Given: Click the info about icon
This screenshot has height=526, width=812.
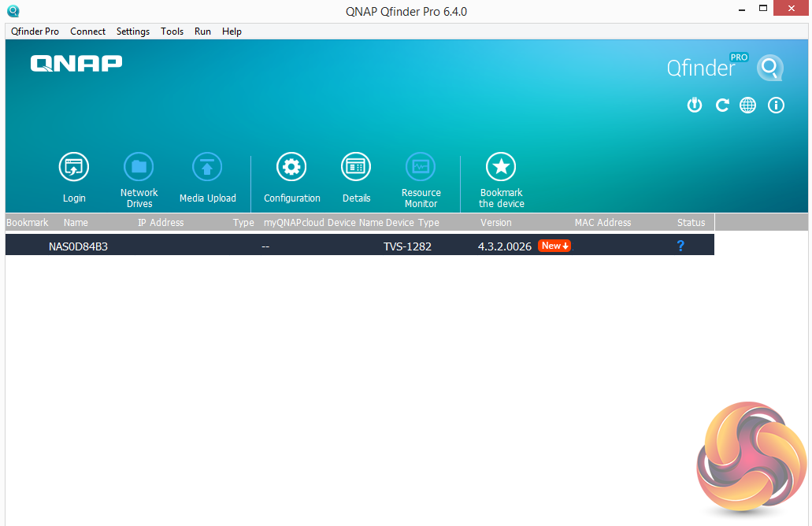Looking at the screenshot, I should [x=776, y=105].
